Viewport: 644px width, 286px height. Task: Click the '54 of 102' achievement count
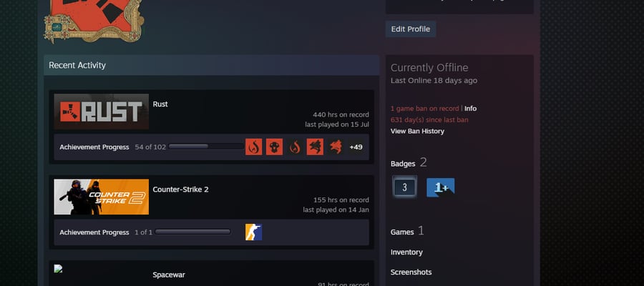coord(150,147)
